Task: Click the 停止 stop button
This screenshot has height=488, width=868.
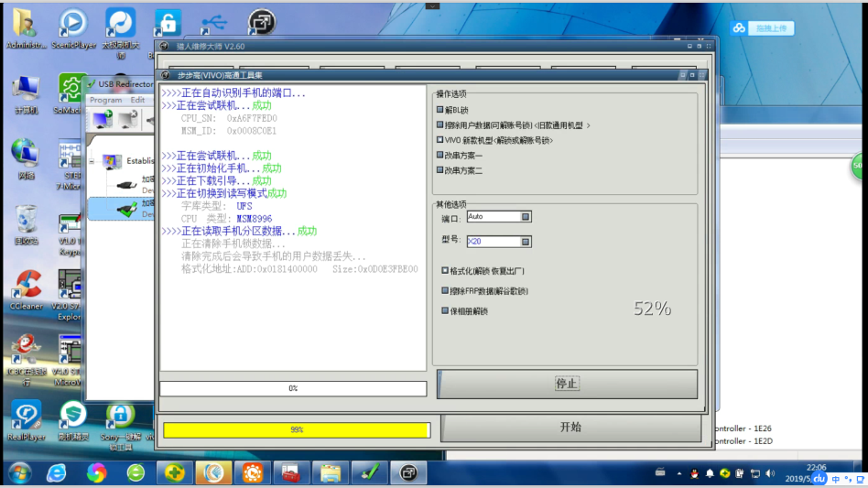Action: point(567,384)
